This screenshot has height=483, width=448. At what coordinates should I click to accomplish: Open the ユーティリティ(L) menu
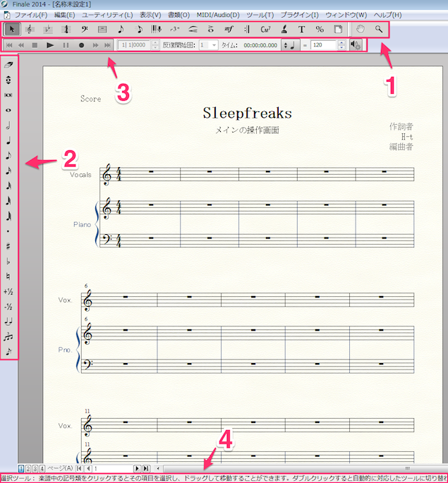[107, 15]
